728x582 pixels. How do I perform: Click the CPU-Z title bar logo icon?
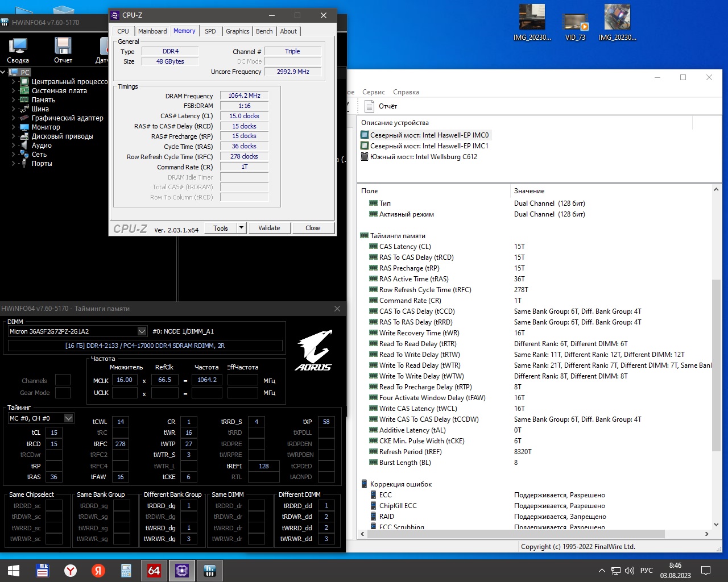point(115,15)
